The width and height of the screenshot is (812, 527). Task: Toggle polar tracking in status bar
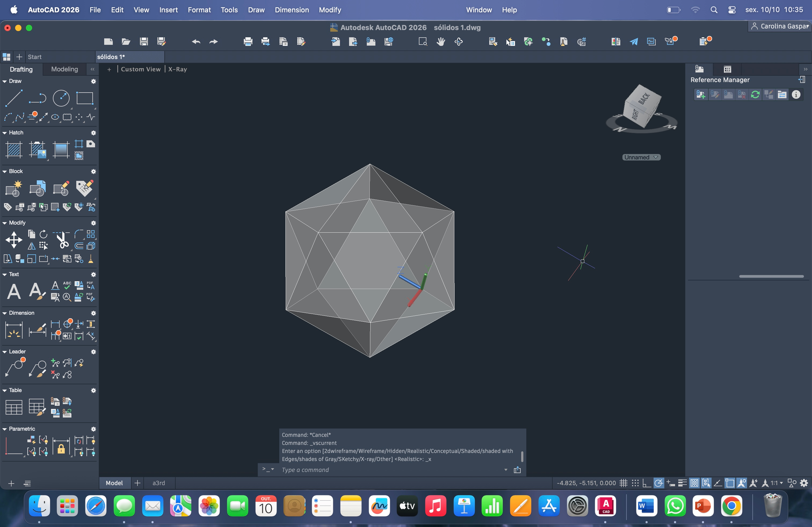(658, 483)
